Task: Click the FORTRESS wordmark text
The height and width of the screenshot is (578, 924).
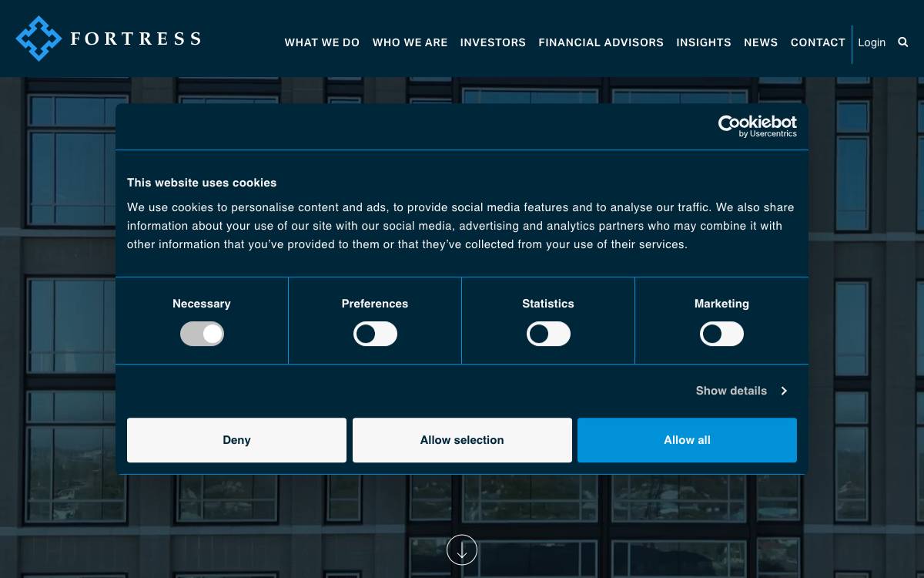Action: [136, 39]
